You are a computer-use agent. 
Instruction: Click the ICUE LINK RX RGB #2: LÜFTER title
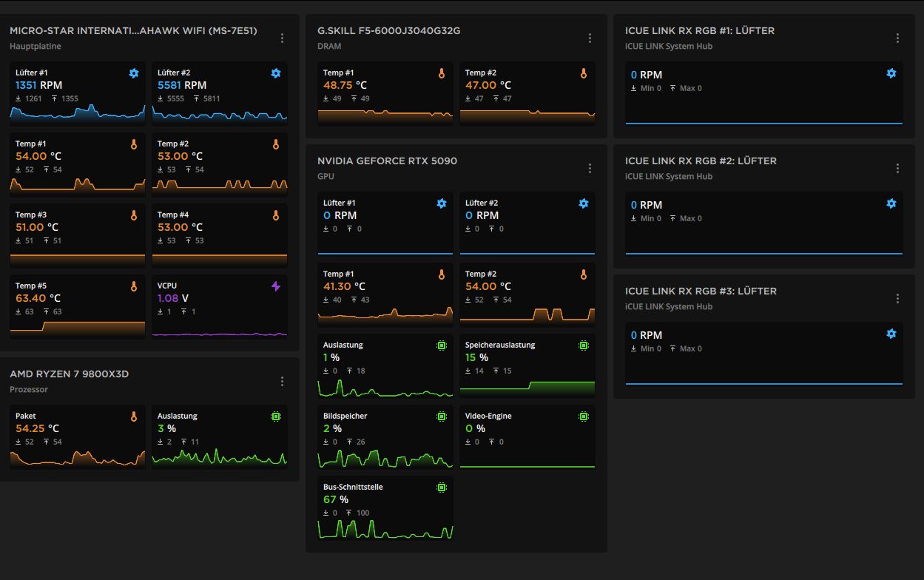pos(701,161)
